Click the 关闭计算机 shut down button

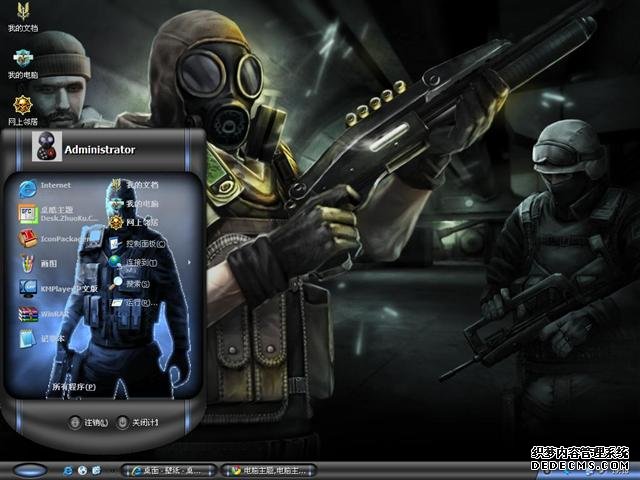pyautogui.click(x=138, y=422)
